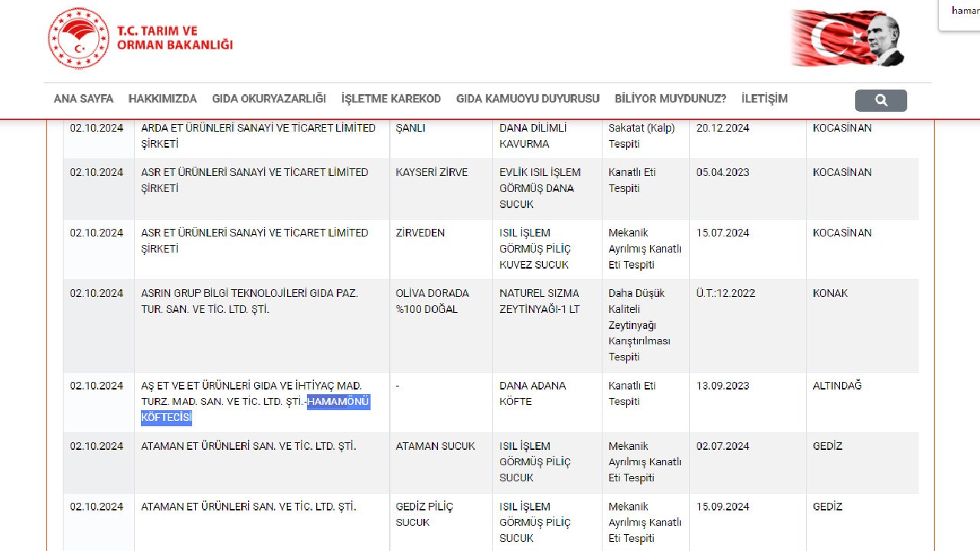Open İŞLETME KAREKOD menu item

(391, 99)
